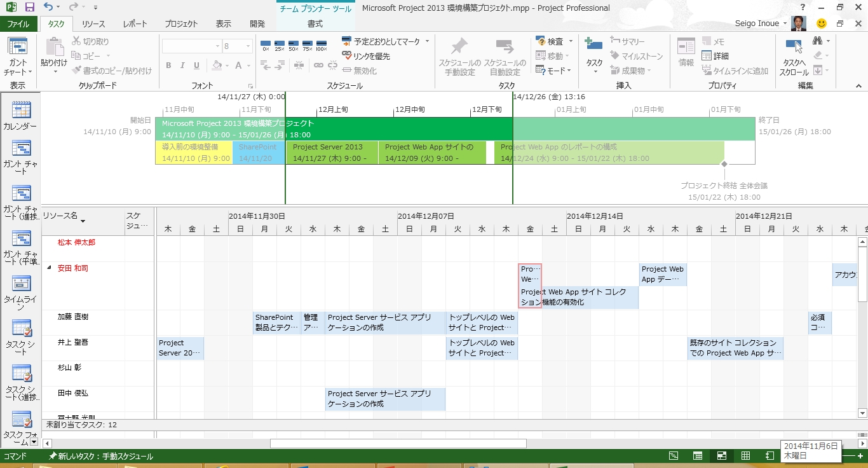Open the Details (詳細) pane
Screen dimensions: 868x468
click(715, 56)
